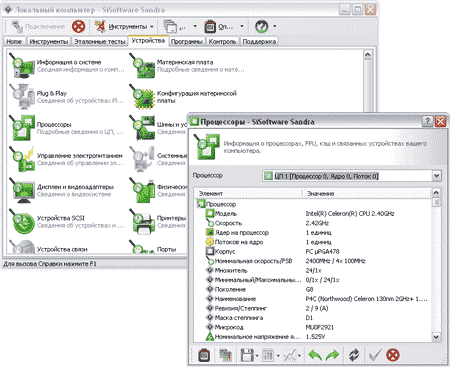Click the cascading windows icon in main toolbar

[x=170, y=26]
